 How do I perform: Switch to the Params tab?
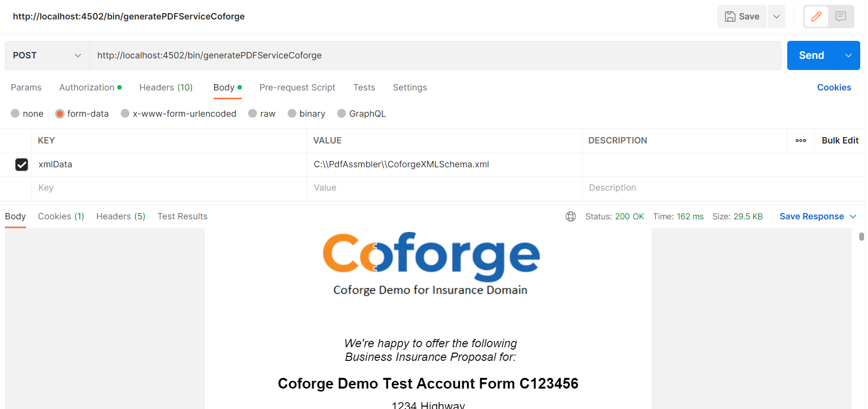pos(26,88)
